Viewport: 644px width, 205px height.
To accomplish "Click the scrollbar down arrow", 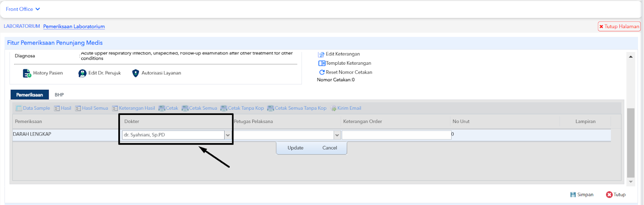I will (x=631, y=182).
